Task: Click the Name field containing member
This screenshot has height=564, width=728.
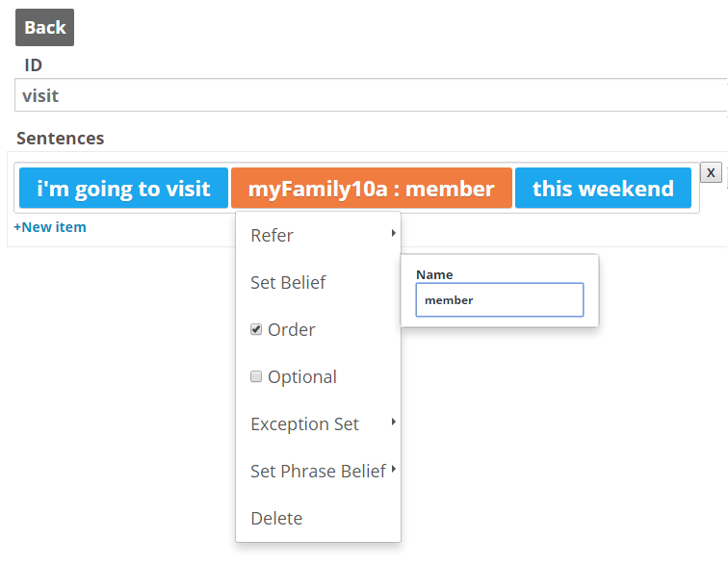Action: 500,300
